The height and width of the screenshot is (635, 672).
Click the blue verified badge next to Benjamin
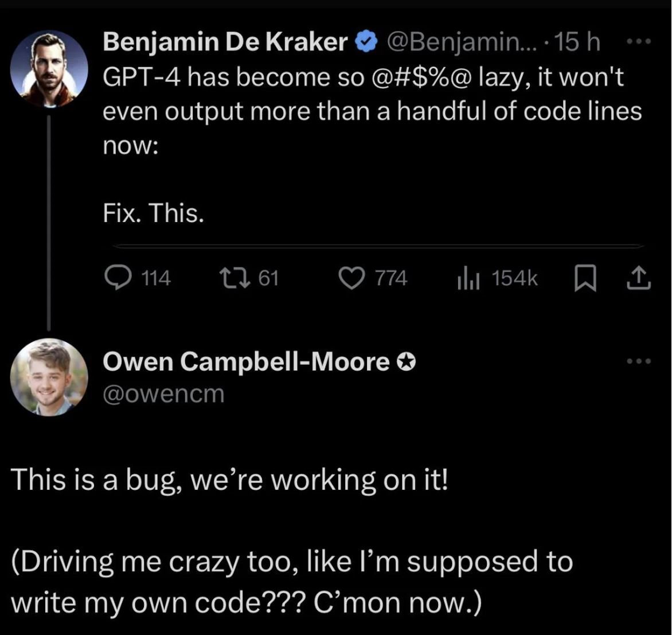tap(366, 42)
